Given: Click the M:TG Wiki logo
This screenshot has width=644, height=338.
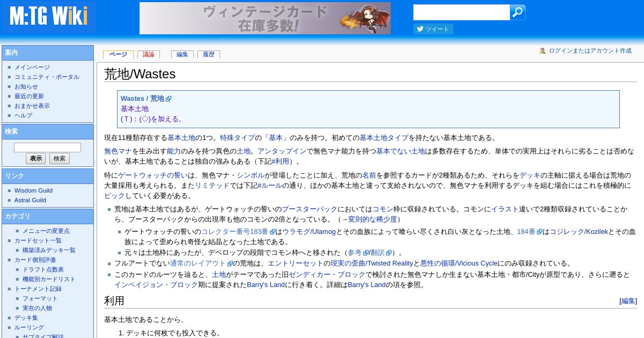Looking at the screenshot, I should 48,17.
